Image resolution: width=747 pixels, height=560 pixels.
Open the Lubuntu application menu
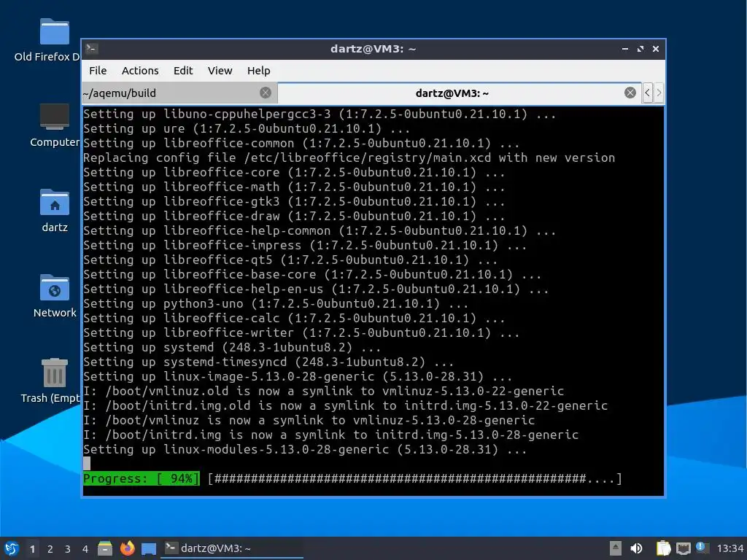tap(12, 548)
